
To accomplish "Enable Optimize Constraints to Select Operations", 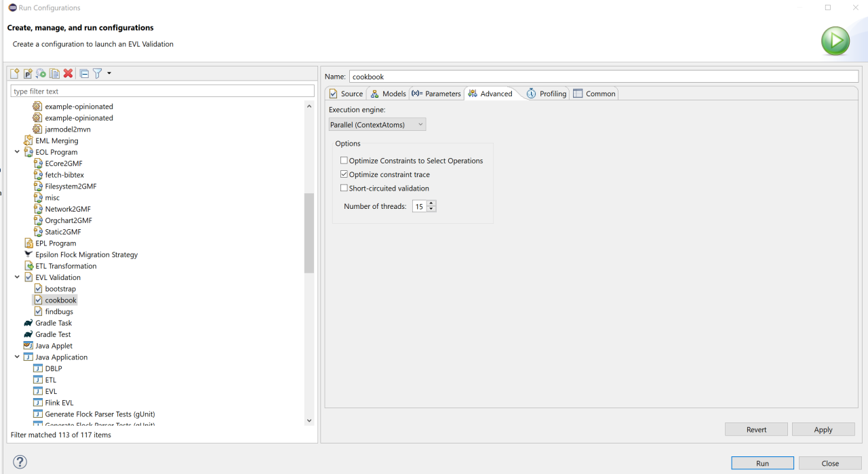I will click(344, 161).
